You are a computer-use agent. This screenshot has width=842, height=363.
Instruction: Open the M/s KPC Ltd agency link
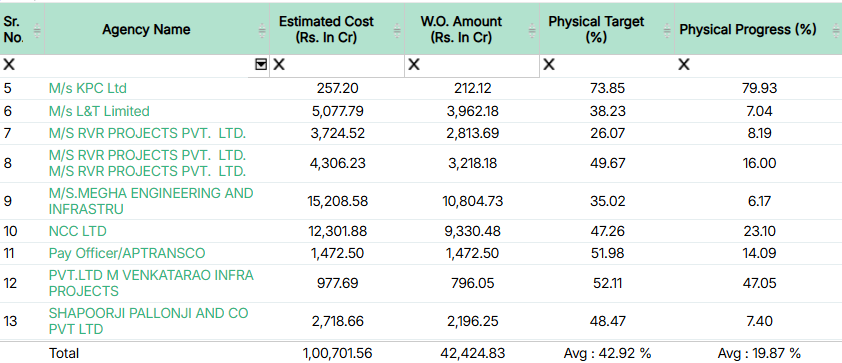point(88,88)
